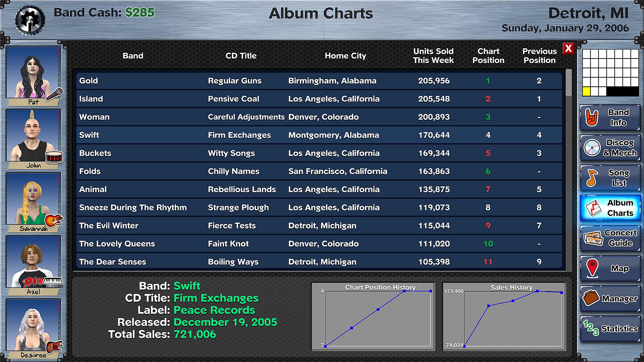The width and height of the screenshot is (644, 362).
Task: Open the Map screen
Action: pos(610,268)
